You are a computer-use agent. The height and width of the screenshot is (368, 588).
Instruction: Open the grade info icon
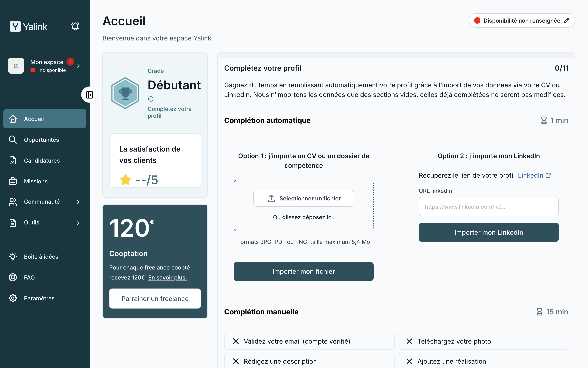[x=151, y=99]
